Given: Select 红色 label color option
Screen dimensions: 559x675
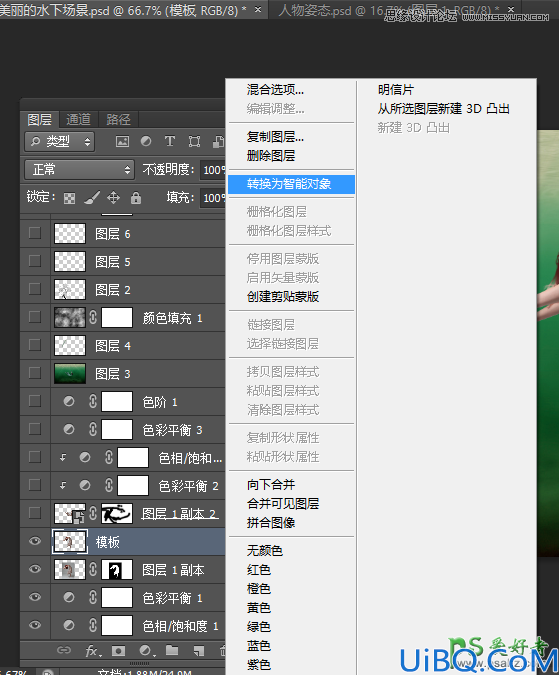Looking at the screenshot, I should 259,570.
